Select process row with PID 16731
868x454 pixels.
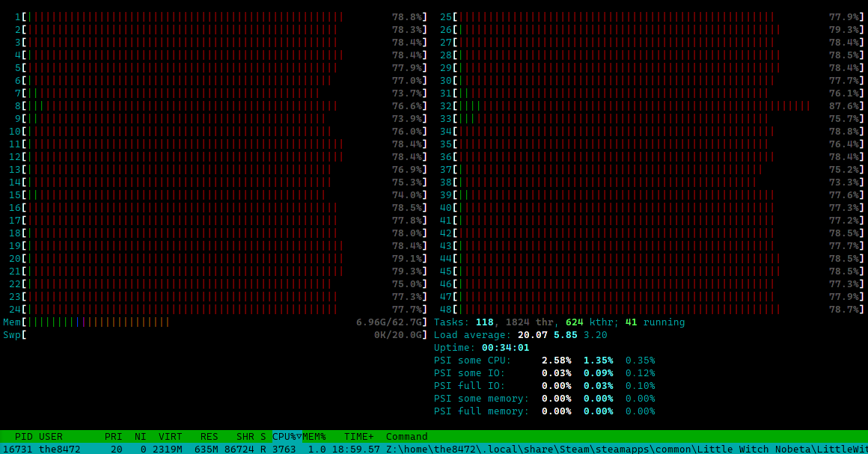434,449
